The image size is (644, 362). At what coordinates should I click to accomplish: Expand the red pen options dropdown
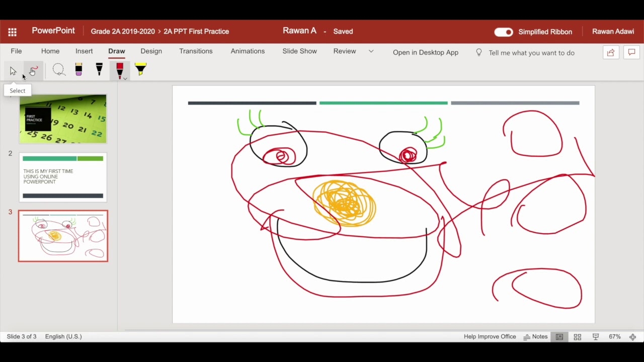pos(125,78)
